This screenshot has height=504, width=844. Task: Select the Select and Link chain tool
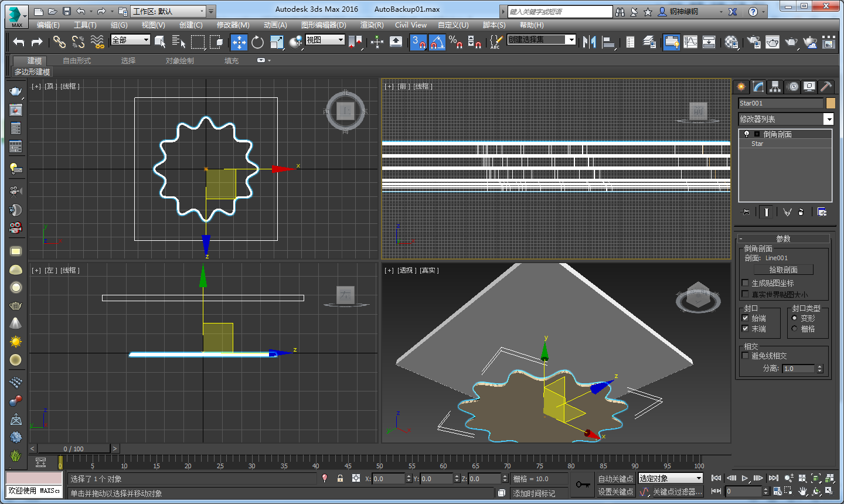coord(59,42)
